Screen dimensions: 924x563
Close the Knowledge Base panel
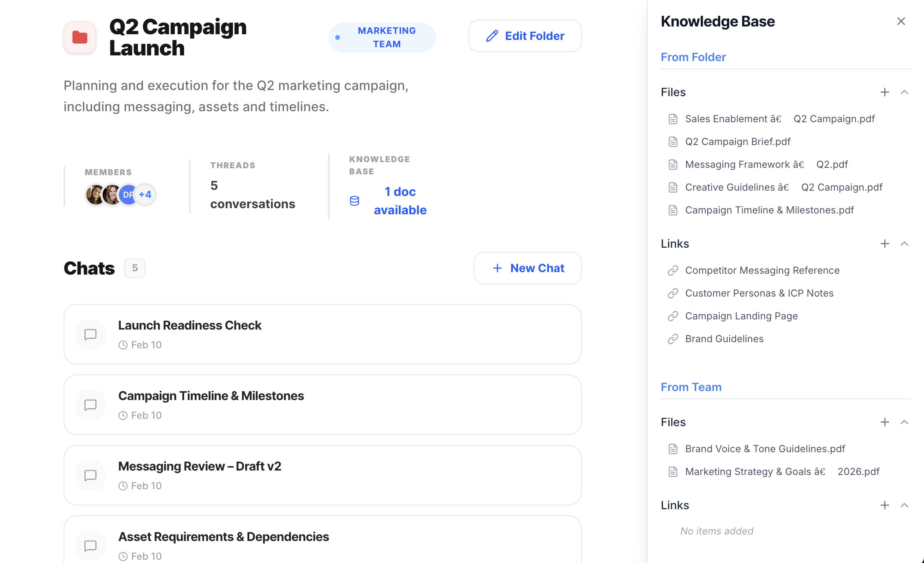(901, 22)
